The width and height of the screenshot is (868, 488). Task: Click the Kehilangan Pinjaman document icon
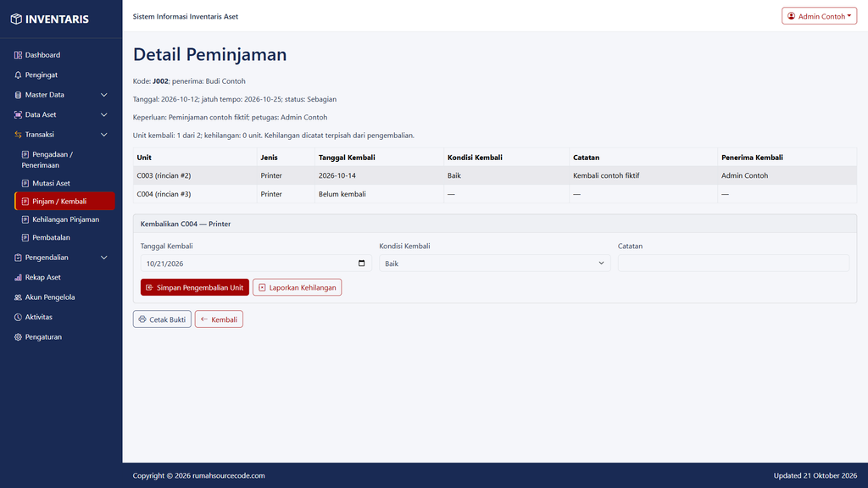[25, 219]
